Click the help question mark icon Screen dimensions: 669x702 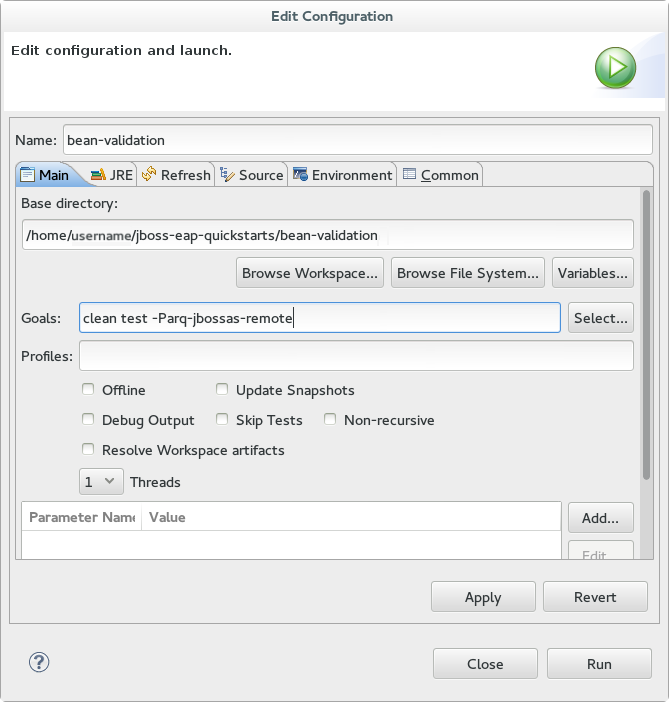coord(39,662)
